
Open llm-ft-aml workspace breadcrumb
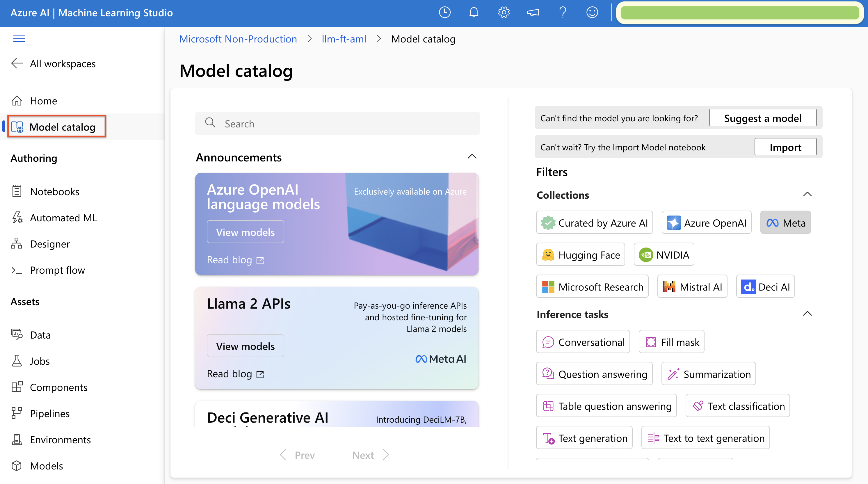click(x=344, y=39)
